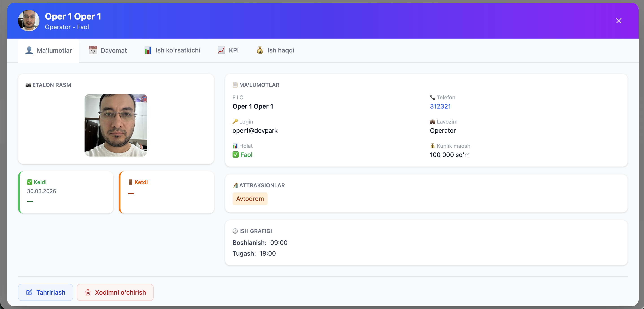Viewport: 644px width, 309px height.
Task: Click Xodimni o'chirish delete button
Action: (x=115, y=292)
